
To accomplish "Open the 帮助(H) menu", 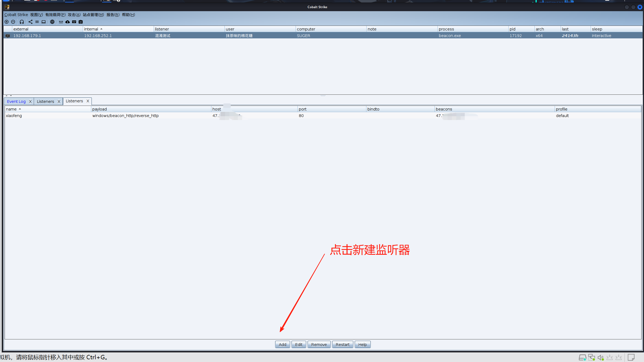I will (128, 15).
